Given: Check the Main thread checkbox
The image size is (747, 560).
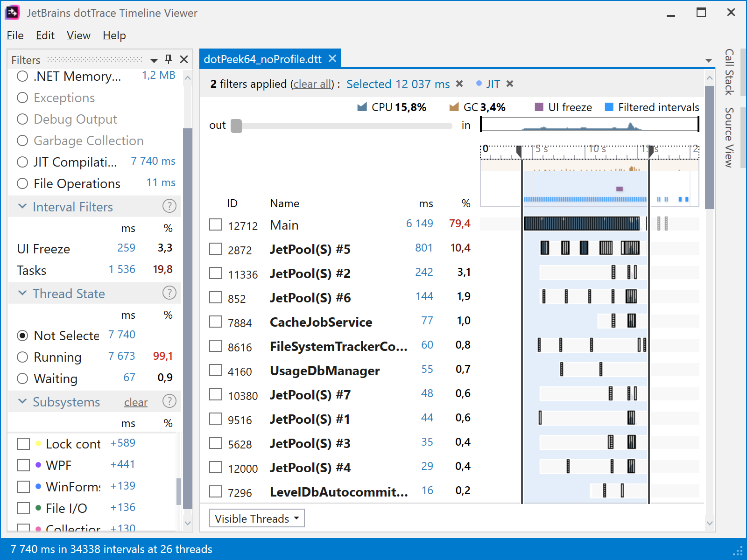Looking at the screenshot, I should coord(216,224).
